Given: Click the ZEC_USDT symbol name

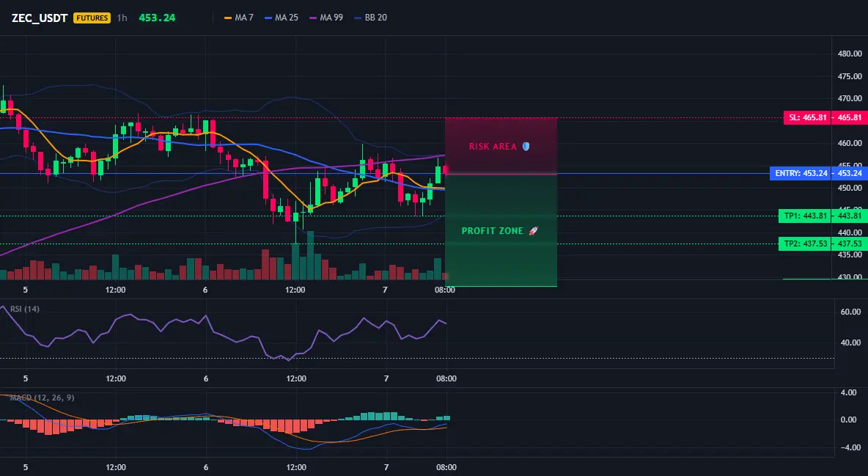Looking at the screenshot, I should (x=40, y=18).
